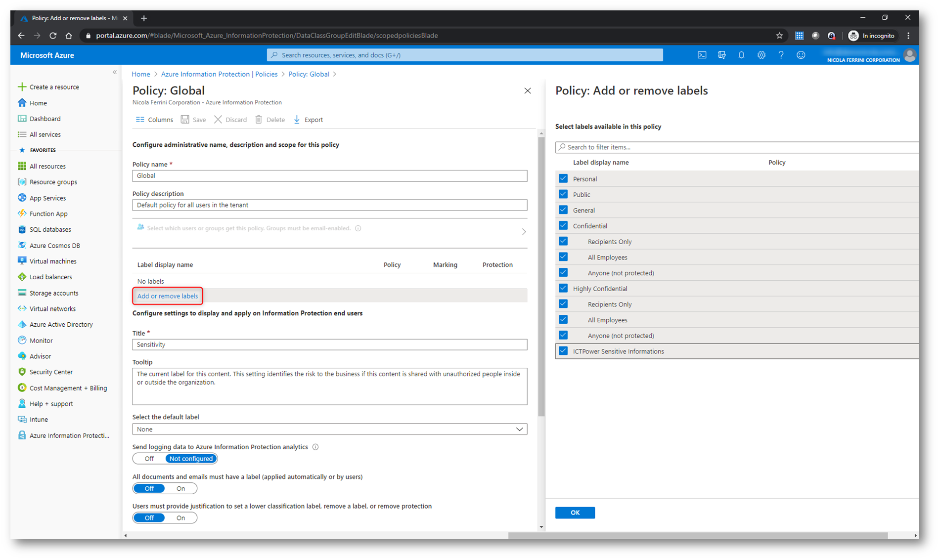Image resolution: width=940 pixels, height=560 pixels.
Task: Click the Tooltip text area
Action: click(329, 386)
